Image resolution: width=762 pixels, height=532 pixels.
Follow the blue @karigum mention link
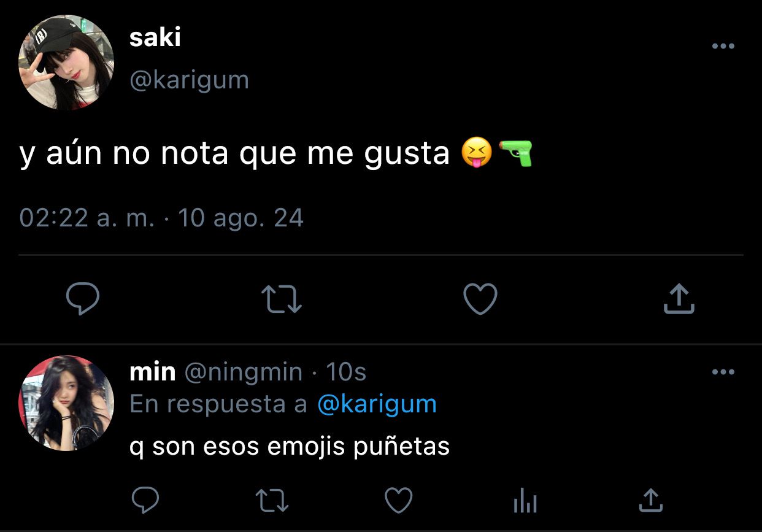[x=377, y=404]
